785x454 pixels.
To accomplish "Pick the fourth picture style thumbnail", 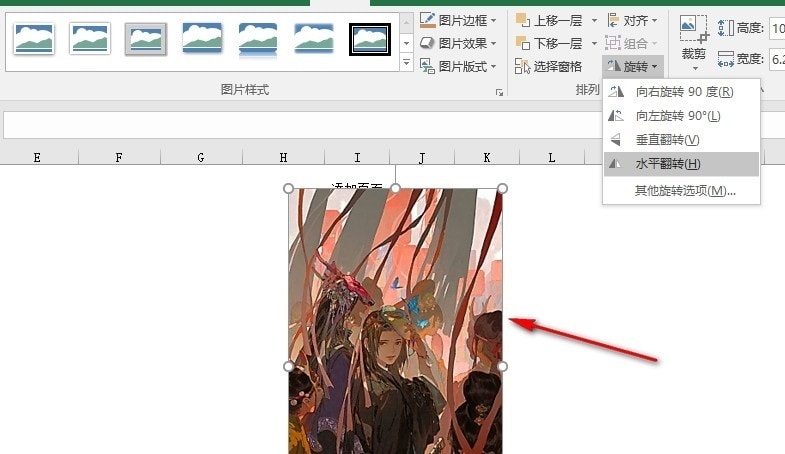I will pos(202,39).
